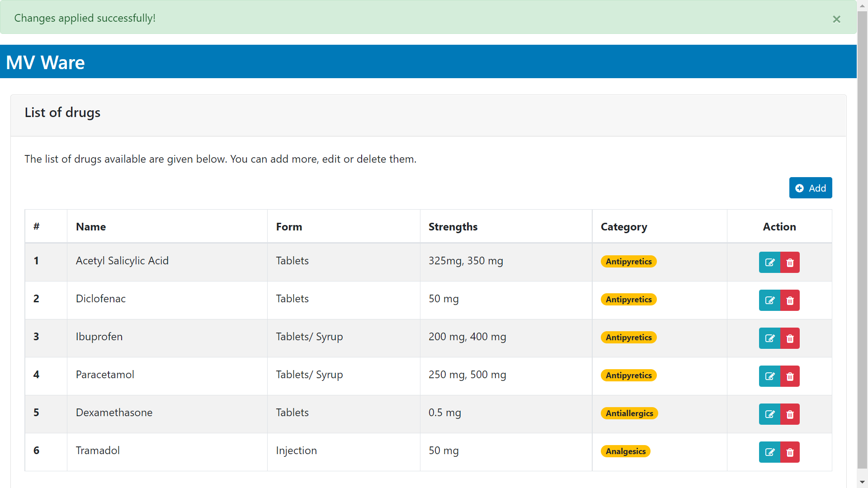
Task: Click the Antiallergics category badge
Action: click(629, 413)
